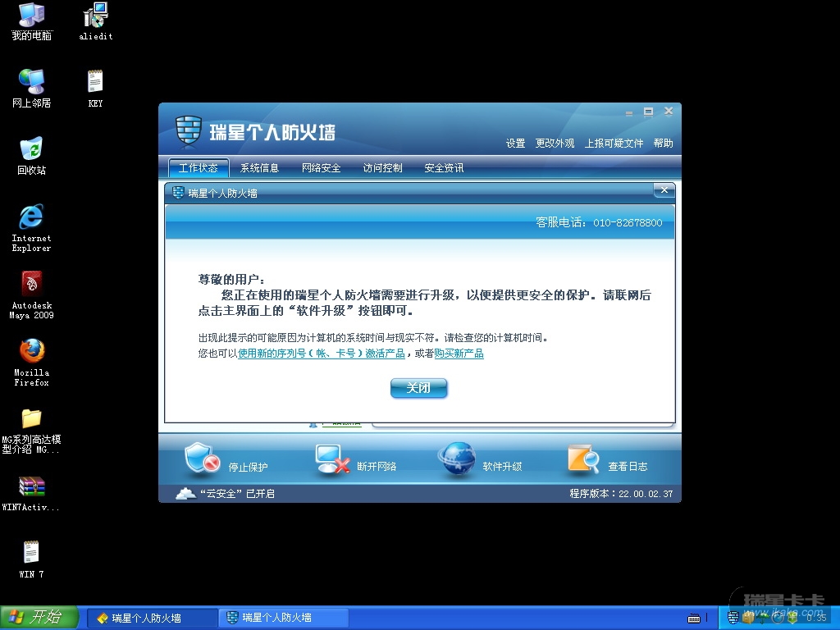
Task: Switch to the 系统信息 tab
Action: click(259, 167)
